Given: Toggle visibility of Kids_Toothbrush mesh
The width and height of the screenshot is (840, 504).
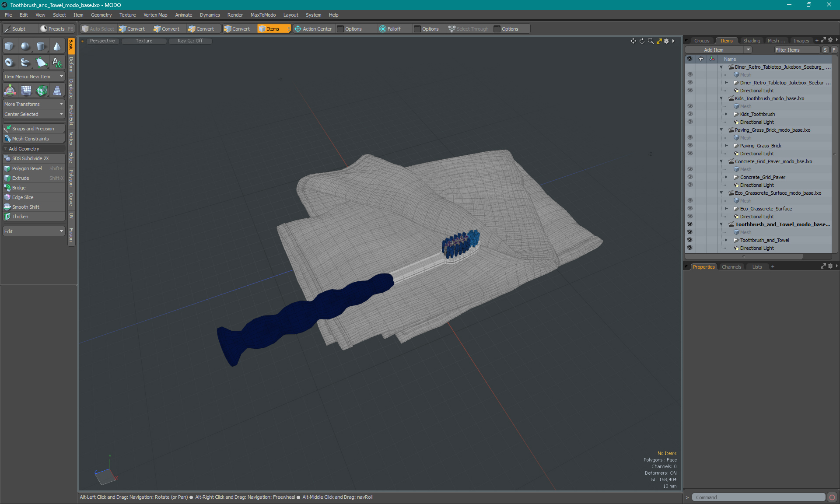Looking at the screenshot, I should pos(689,114).
